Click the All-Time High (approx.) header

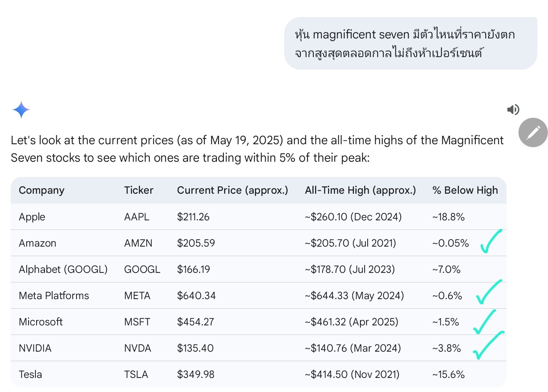pos(360,190)
